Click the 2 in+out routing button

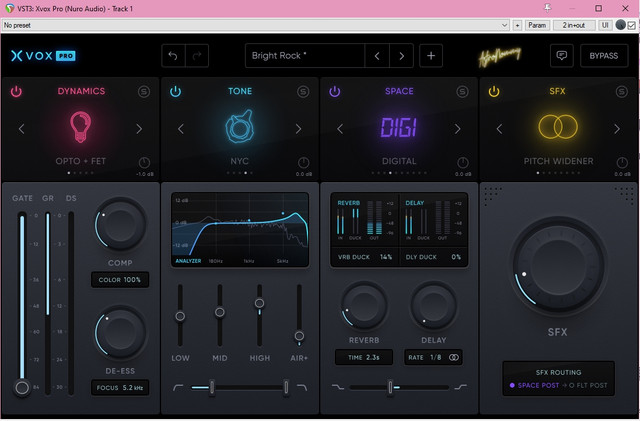tap(573, 25)
